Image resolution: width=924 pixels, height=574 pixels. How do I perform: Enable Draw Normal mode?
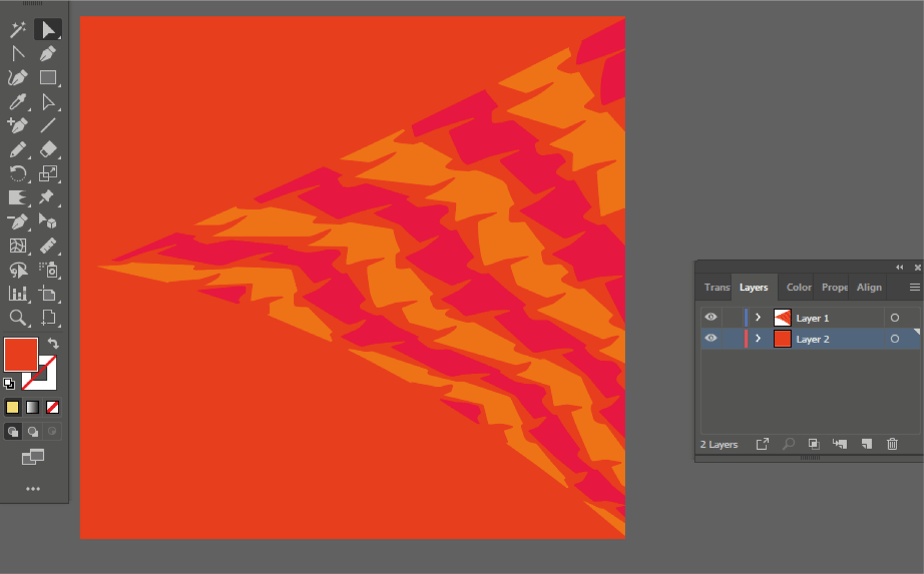[12, 431]
